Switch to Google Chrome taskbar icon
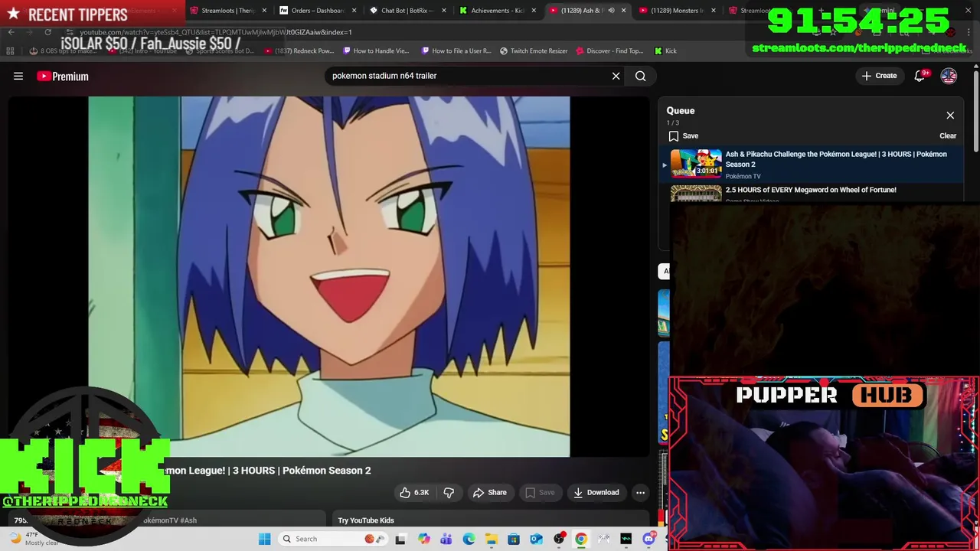 point(581,539)
